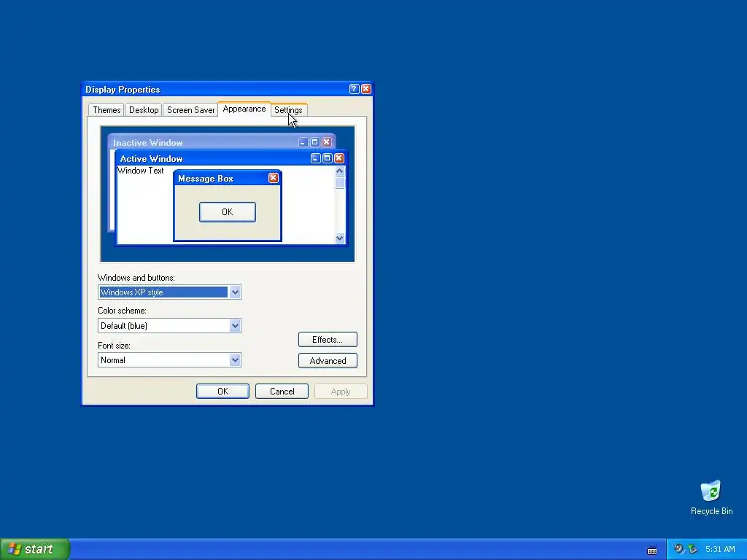The width and height of the screenshot is (747, 560).
Task: Switch to the Desktop tab
Action: (x=144, y=110)
